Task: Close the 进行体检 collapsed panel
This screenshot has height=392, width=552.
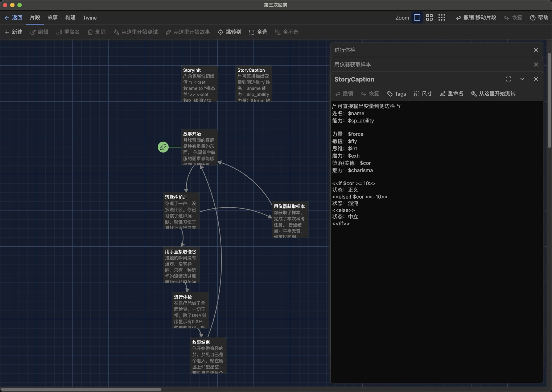Action: [x=536, y=50]
